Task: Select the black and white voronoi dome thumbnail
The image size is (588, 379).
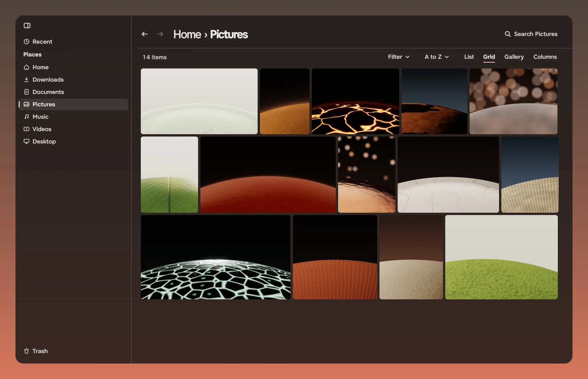Action: pos(215,257)
